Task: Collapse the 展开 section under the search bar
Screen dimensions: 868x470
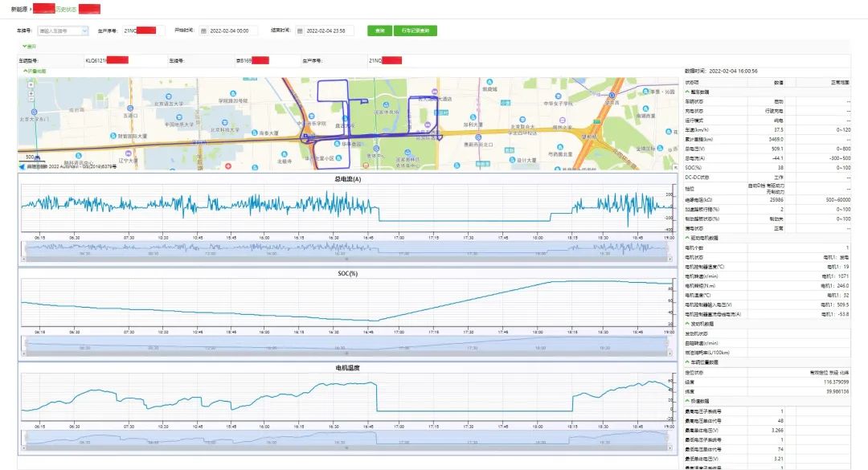Action: coord(29,46)
